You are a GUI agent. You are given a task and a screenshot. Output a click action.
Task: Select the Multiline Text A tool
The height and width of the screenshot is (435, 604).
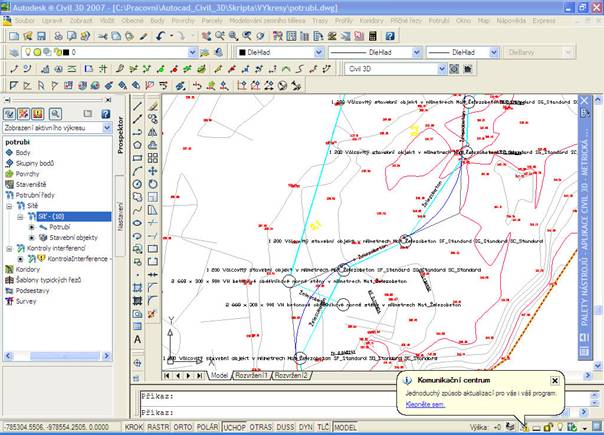pos(138,339)
